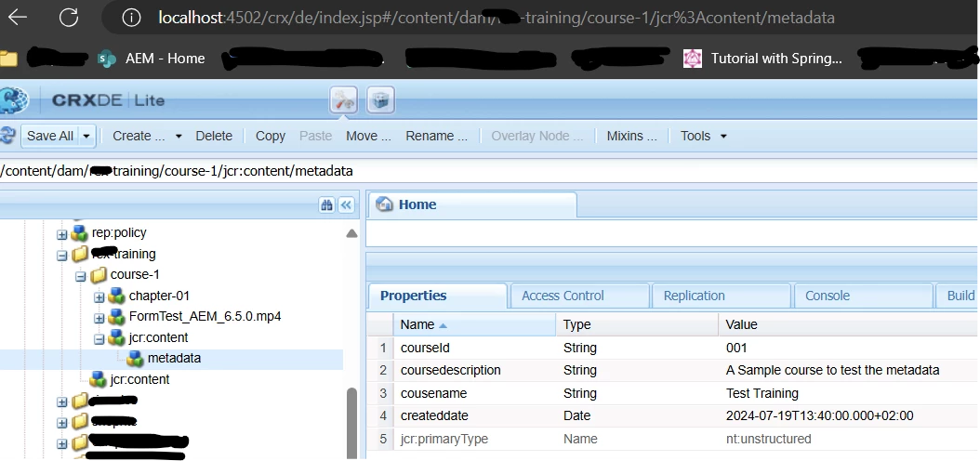Click the browser address bar URL
Viewport: 980px width, 461px height.
pos(497,18)
